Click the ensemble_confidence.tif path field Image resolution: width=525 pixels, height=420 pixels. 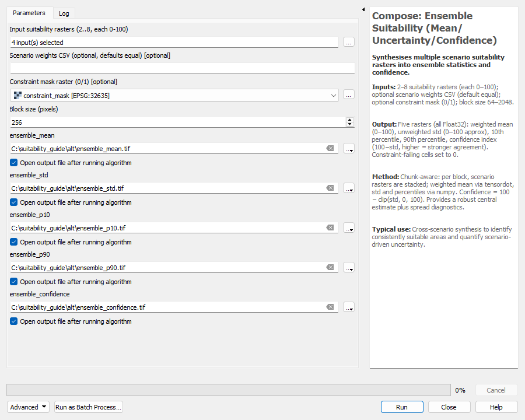pos(167,307)
